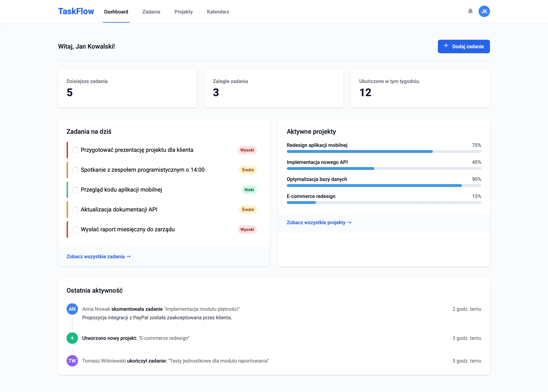This screenshot has height=392, width=548.
Task: Click the 'Dodaj zadanie' button
Action: tap(464, 46)
